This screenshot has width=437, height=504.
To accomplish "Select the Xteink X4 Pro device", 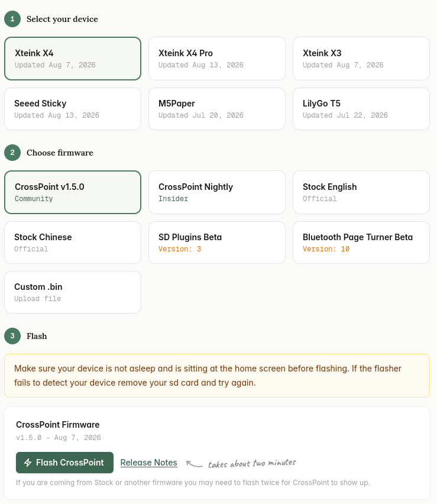I will click(x=217, y=59).
